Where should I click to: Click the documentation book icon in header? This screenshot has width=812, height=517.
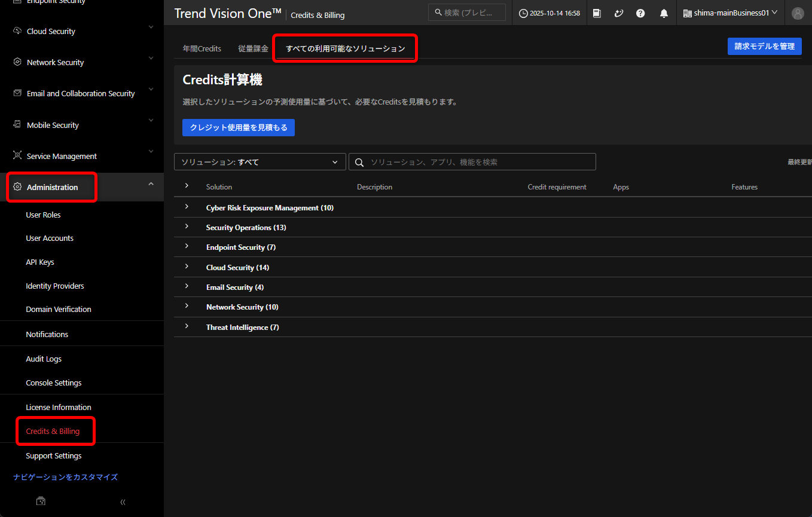coord(597,13)
